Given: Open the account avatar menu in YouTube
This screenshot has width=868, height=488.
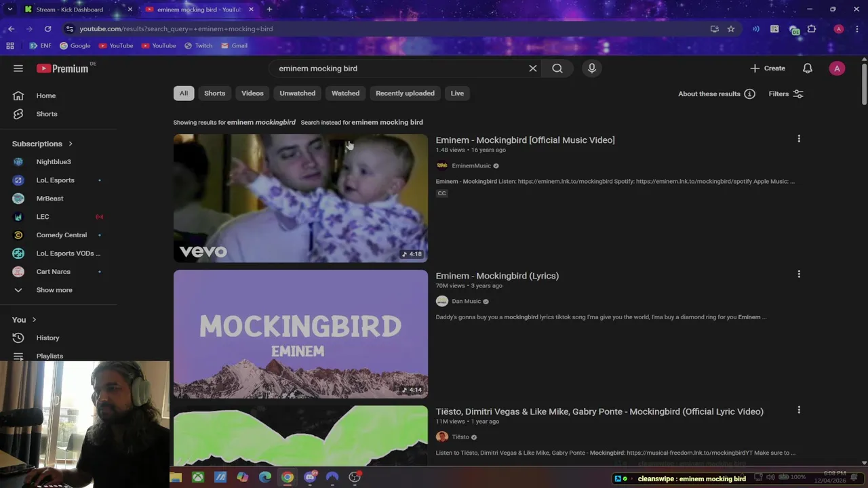Looking at the screenshot, I should pos(837,68).
